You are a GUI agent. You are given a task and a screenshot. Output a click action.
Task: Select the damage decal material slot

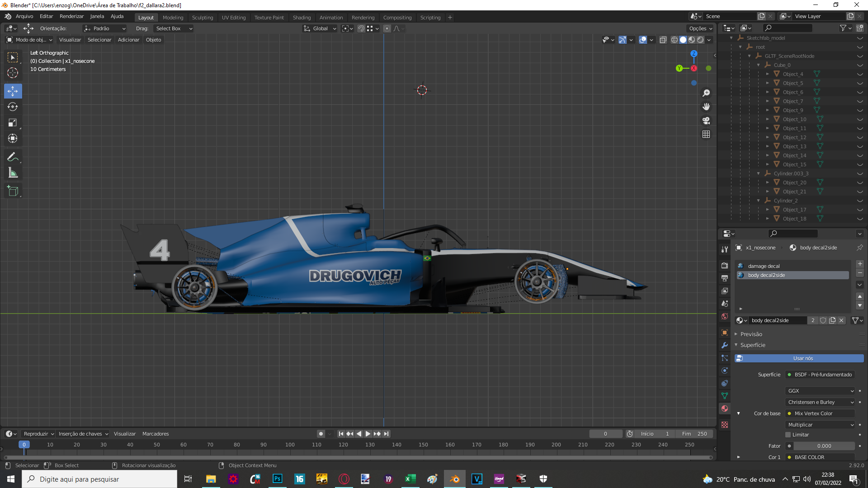click(793, 266)
